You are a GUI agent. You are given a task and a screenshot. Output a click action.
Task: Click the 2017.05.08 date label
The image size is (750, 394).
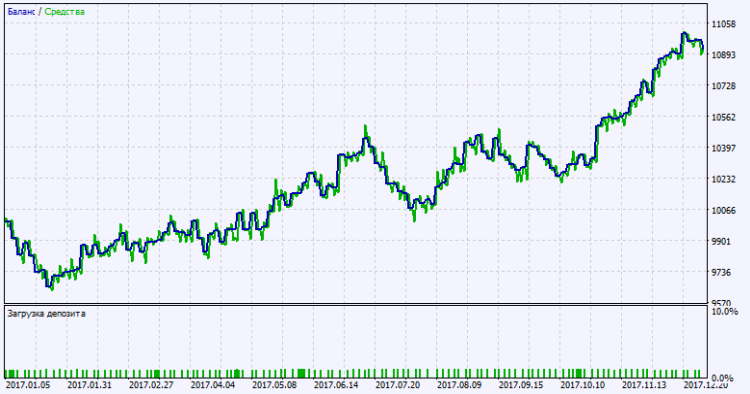(275, 385)
